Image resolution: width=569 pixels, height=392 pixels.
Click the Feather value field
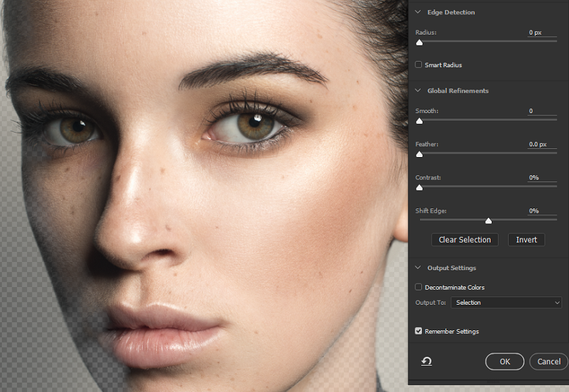click(x=541, y=144)
